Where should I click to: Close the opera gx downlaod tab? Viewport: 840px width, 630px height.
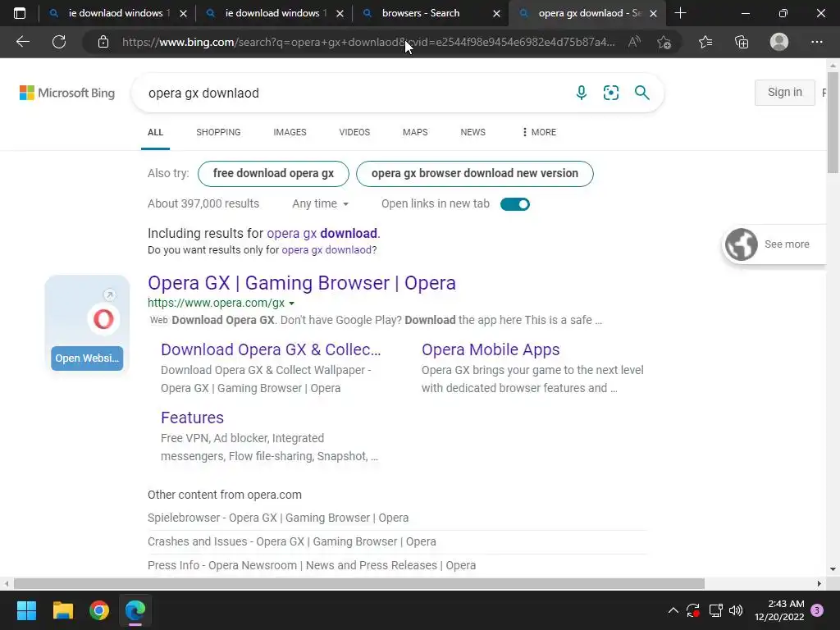click(x=653, y=13)
